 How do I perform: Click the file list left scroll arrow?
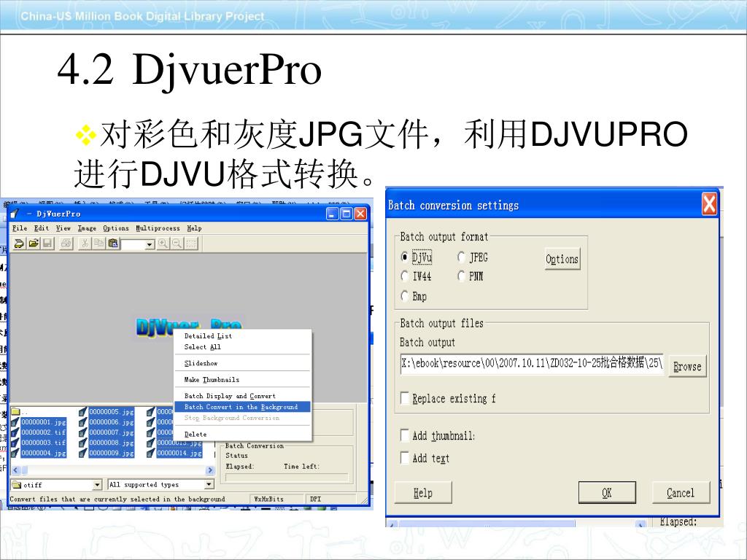pyautogui.click(x=15, y=470)
